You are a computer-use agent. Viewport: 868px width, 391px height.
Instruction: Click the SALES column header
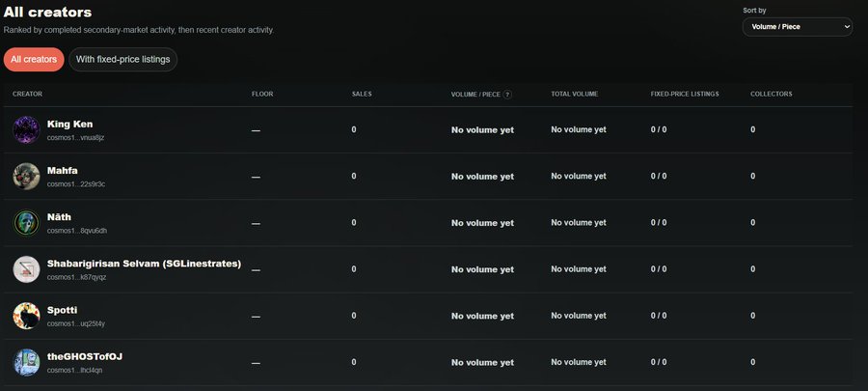point(362,95)
